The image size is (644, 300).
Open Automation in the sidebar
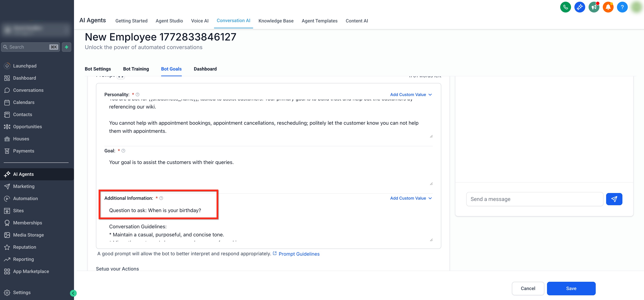[25, 198]
